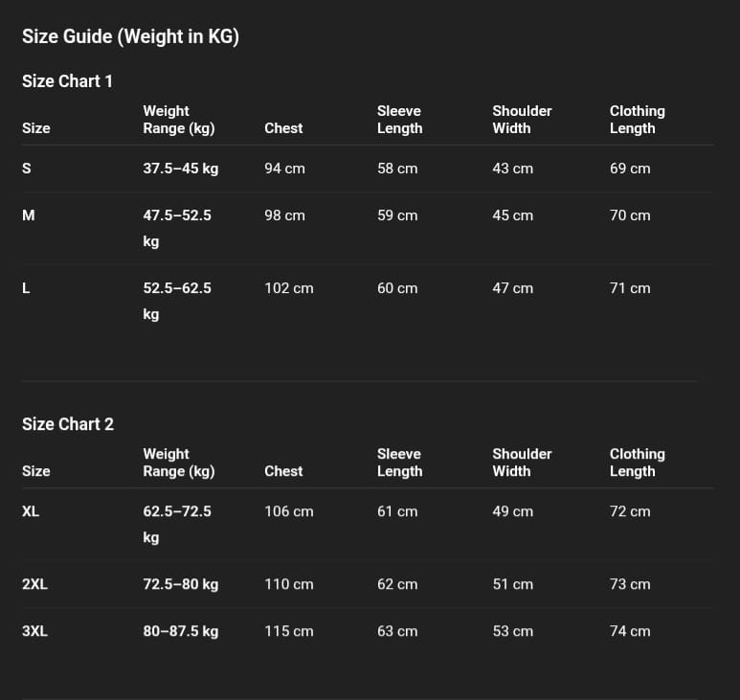Click Shoulder Width header in Size Chart 1
The width and height of the screenshot is (740, 700).
pyautogui.click(x=522, y=120)
